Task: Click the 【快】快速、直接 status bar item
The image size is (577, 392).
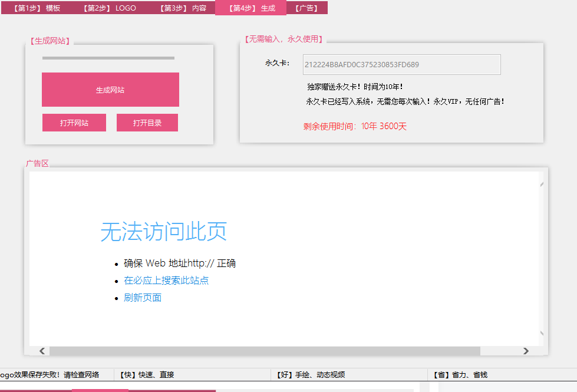Action: [x=146, y=375]
